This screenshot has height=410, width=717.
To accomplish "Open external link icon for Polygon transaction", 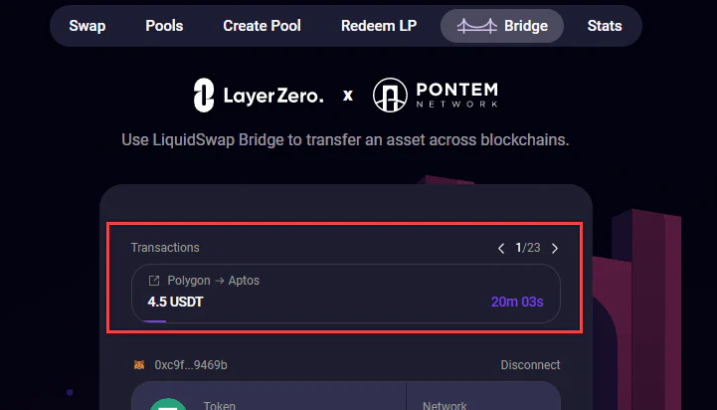I will tap(154, 281).
